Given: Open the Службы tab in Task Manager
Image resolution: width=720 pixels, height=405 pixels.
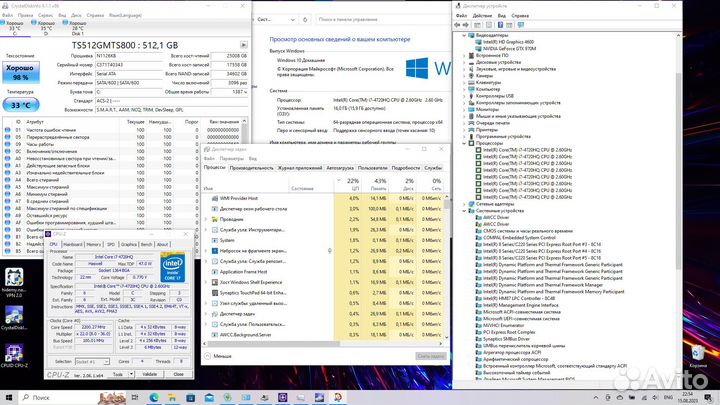Looking at the screenshot, I should pyautogui.click(x=433, y=168).
